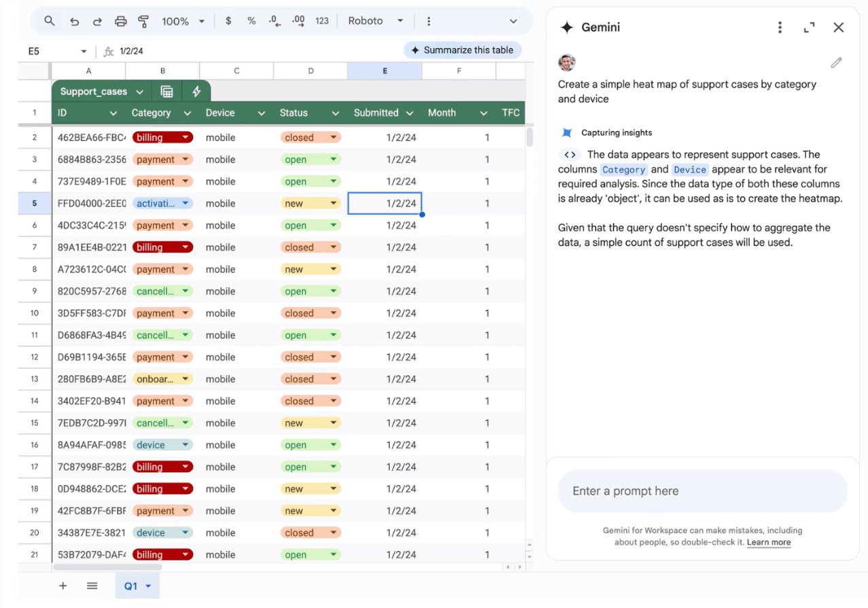Click the search icon in the toolbar

click(x=49, y=21)
